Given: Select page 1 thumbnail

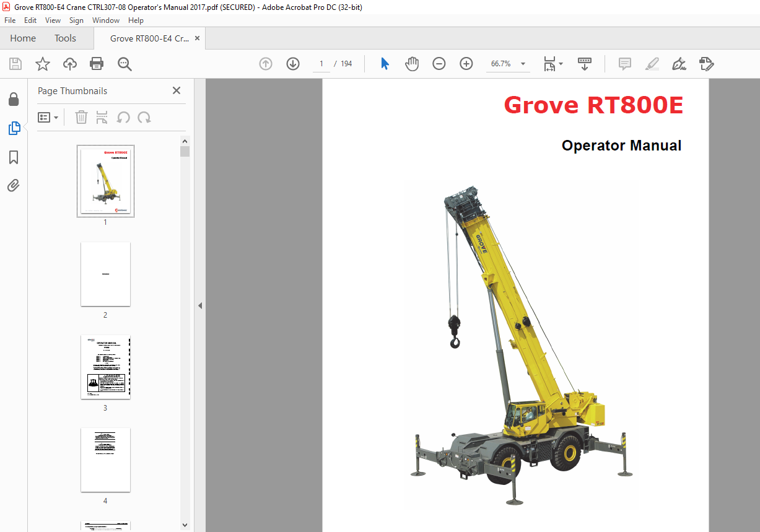Looking at the screenshot, I should 105,181.
